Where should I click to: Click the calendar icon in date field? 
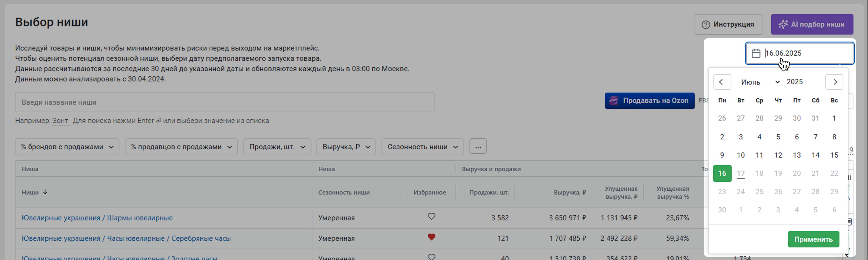[x=756, y=53]
